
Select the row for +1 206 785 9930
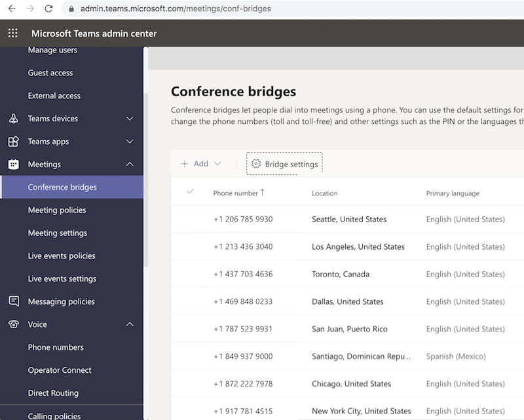pos(190,219)
